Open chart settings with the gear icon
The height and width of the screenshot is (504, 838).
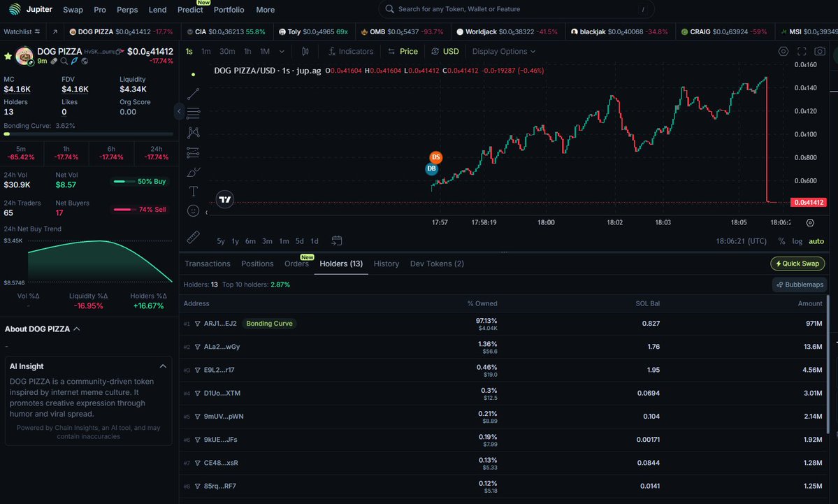(783, 51)
